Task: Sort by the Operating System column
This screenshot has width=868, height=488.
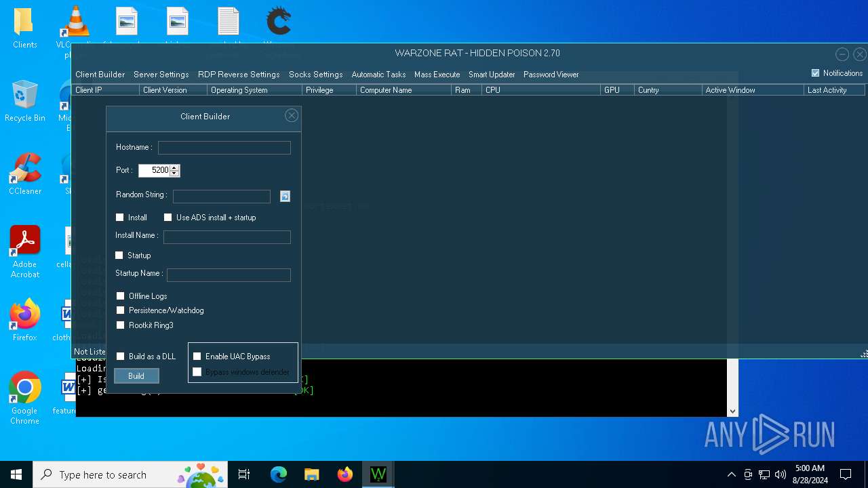Action: click(254, 90)
